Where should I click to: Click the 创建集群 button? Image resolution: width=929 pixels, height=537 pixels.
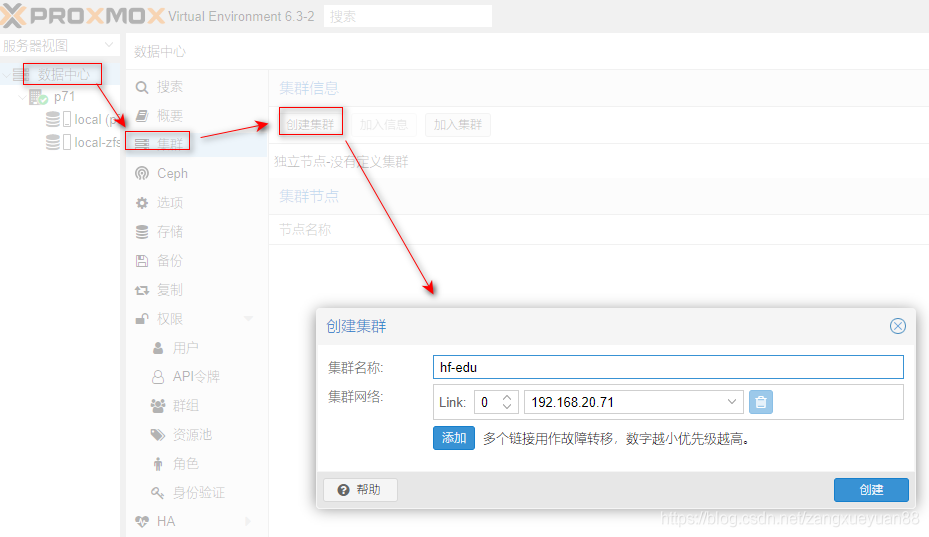click(x=310, y=124)
